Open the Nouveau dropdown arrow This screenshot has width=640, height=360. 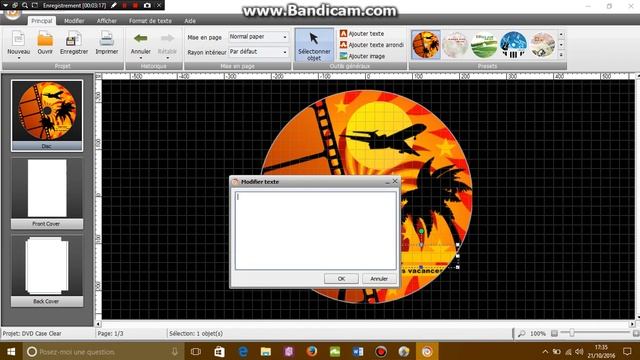click(x=19, y=58)
